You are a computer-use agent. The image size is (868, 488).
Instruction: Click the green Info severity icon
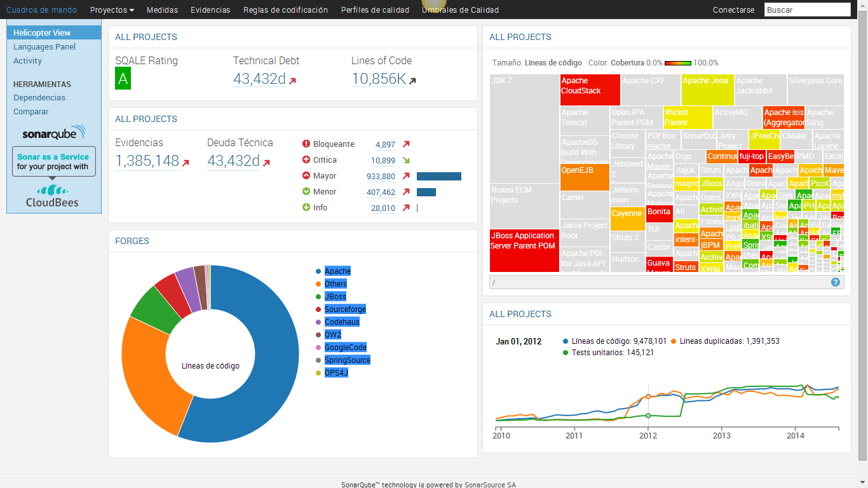tap(306, 208)
